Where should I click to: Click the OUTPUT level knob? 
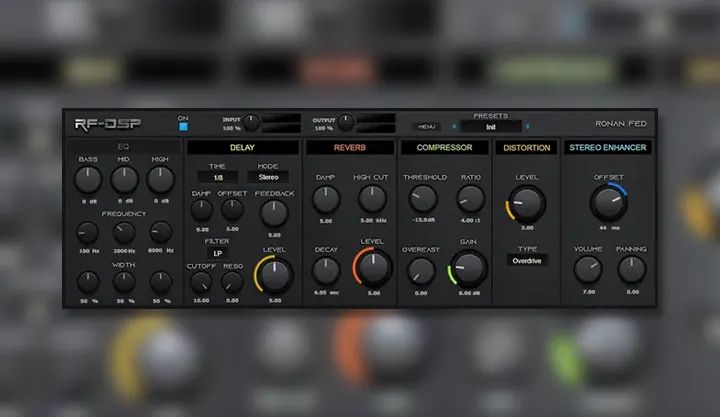(x=346, y=123)
